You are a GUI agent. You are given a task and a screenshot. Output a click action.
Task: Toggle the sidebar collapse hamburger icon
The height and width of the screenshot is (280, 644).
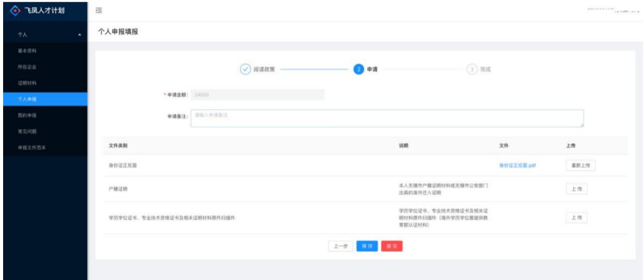point(99,11)
